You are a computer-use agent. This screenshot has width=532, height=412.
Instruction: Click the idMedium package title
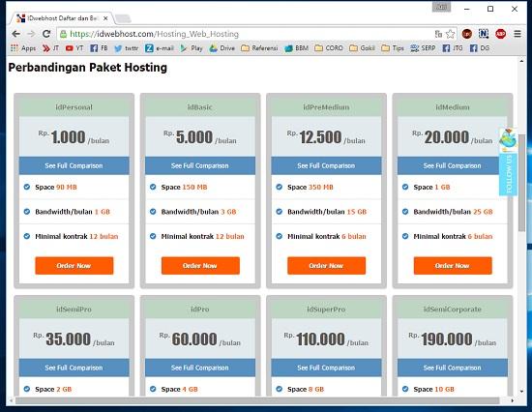coord(453,107)
